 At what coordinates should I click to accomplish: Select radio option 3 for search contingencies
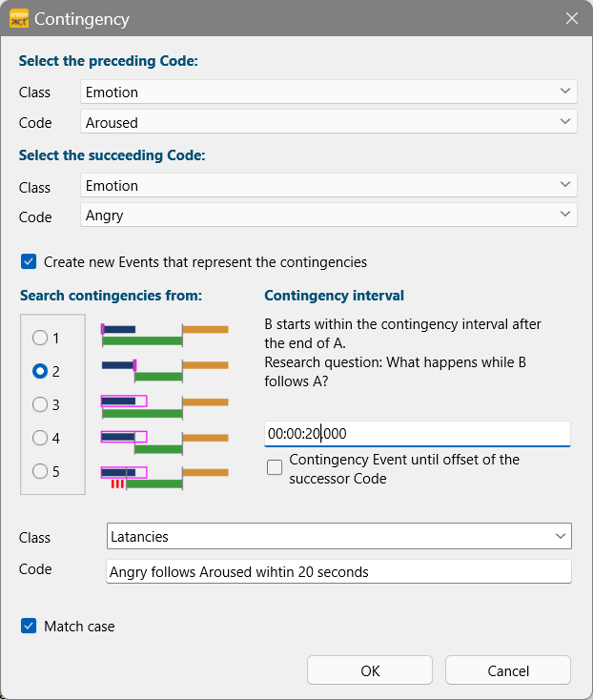pyautogui.click(x=40, y=404)
